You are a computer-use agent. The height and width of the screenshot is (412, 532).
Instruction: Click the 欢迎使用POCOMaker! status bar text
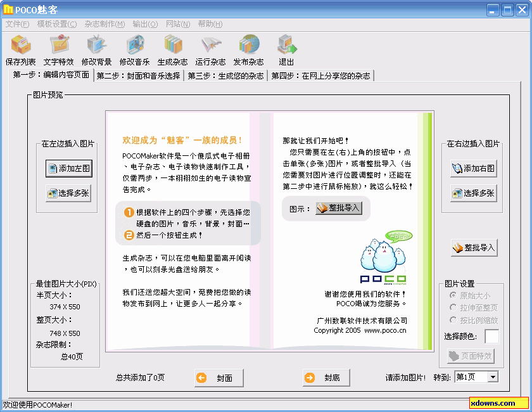click(37, 405)
